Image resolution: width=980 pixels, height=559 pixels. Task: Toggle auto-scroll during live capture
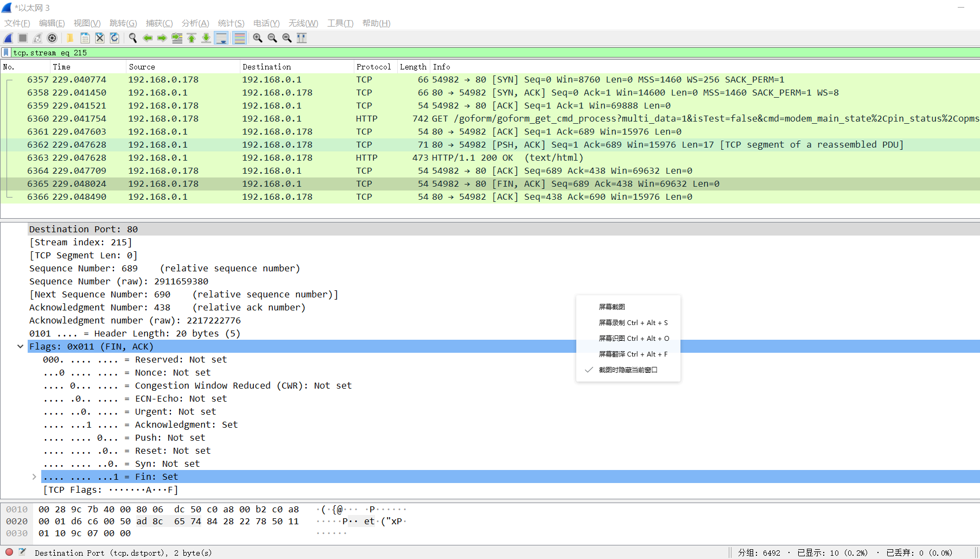coord(221,38)
